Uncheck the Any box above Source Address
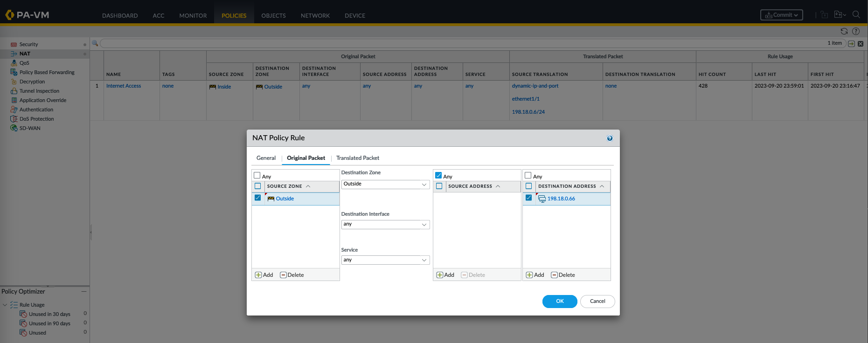The height and width of the screenshot is (343, 868). pos(438,176)
